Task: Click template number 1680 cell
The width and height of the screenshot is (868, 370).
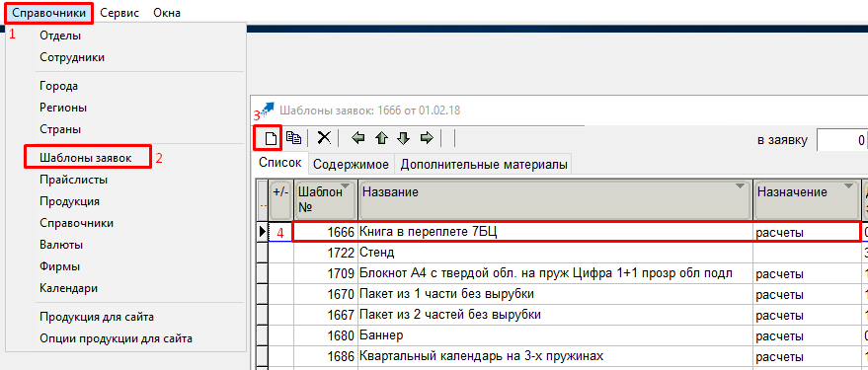Action: pos(326,335)
